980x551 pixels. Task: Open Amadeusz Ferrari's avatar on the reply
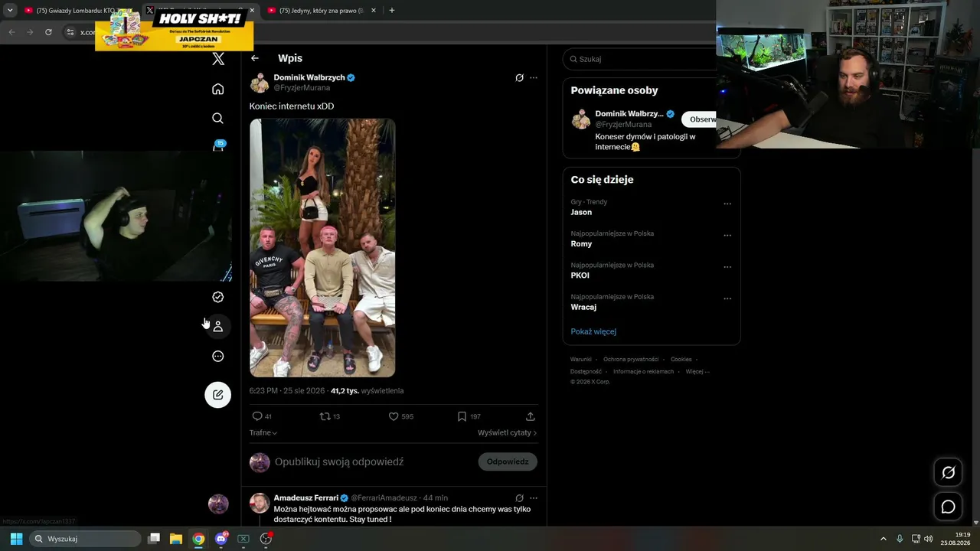pos(260,503)
